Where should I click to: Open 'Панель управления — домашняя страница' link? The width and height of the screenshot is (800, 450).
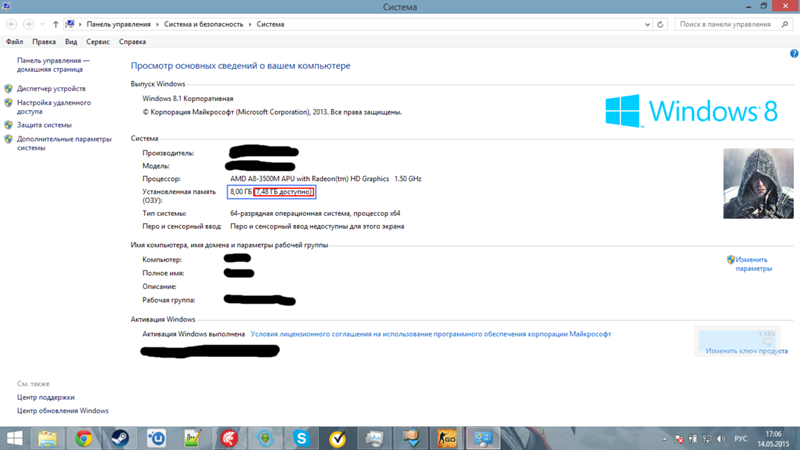pyautogui.click(x=53, y=65)
